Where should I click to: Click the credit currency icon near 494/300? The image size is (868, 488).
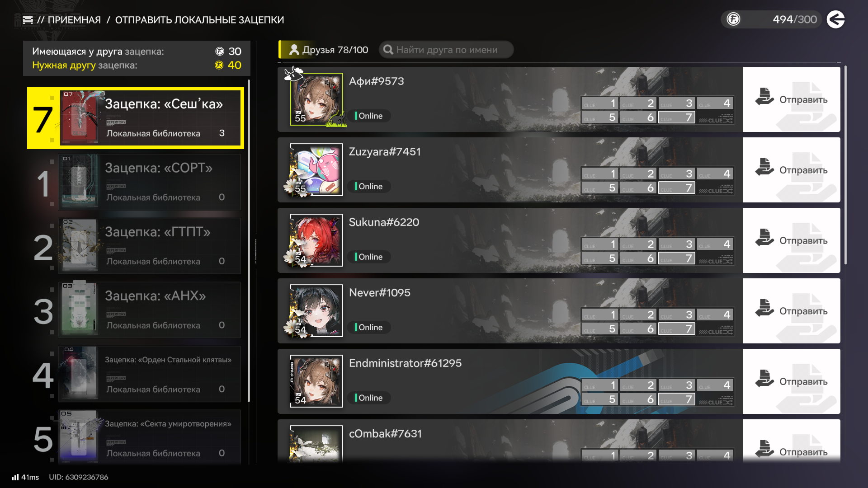733,19
